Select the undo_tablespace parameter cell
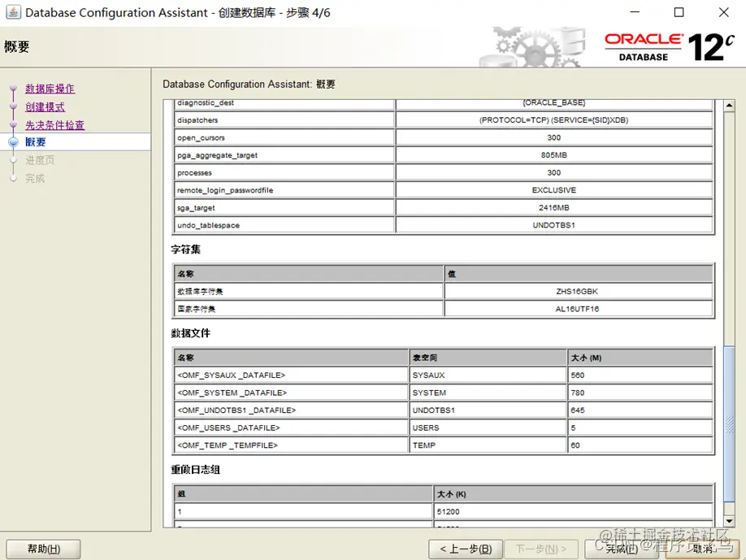The height and width of the screenshot is (560, 746). tap(284, 225)
